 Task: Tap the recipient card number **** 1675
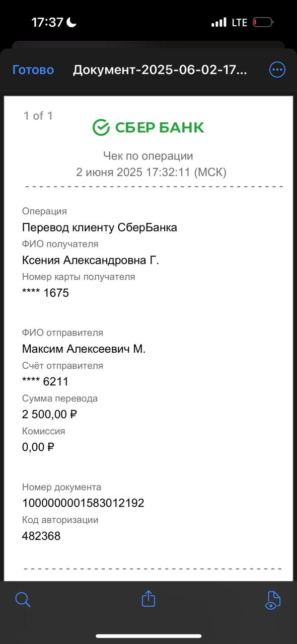[45, 293]
